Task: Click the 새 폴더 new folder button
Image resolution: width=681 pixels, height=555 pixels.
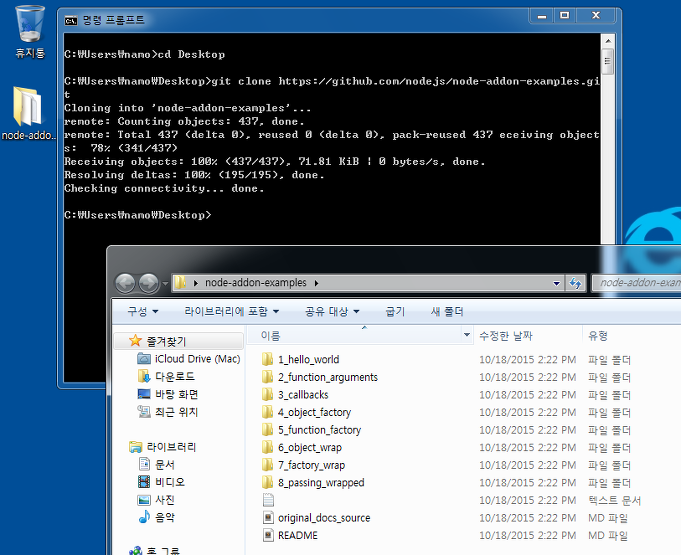Action: [447, 311]
